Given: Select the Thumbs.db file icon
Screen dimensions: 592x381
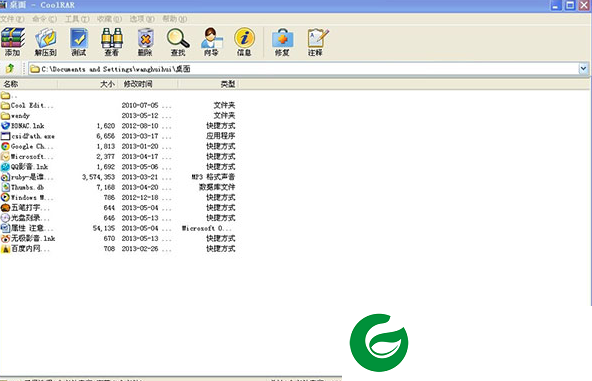Looking at the screenshot, I should pyautogui.click(x=5, y=187).
